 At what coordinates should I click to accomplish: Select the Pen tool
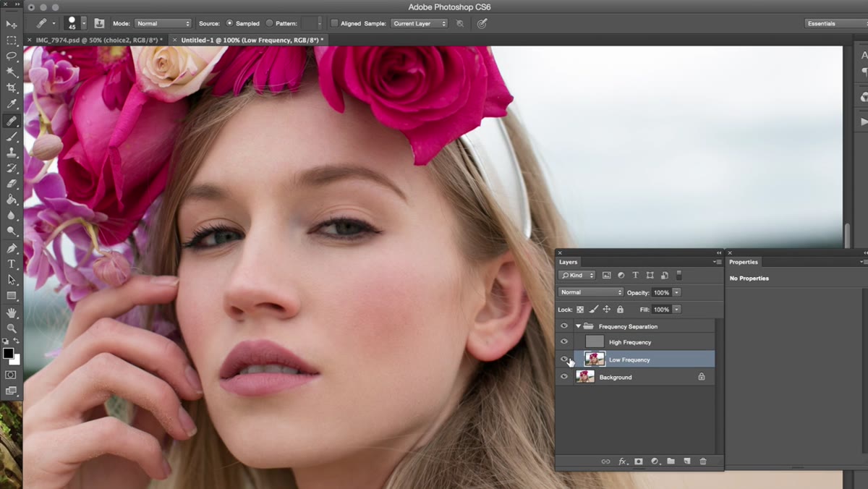pos(12,248)
